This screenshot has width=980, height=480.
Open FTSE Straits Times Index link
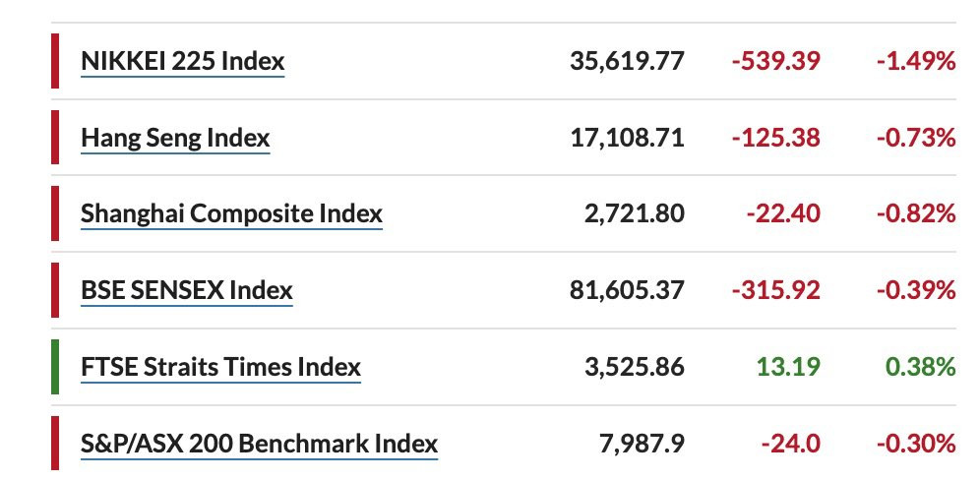click(x=221, y=367)
